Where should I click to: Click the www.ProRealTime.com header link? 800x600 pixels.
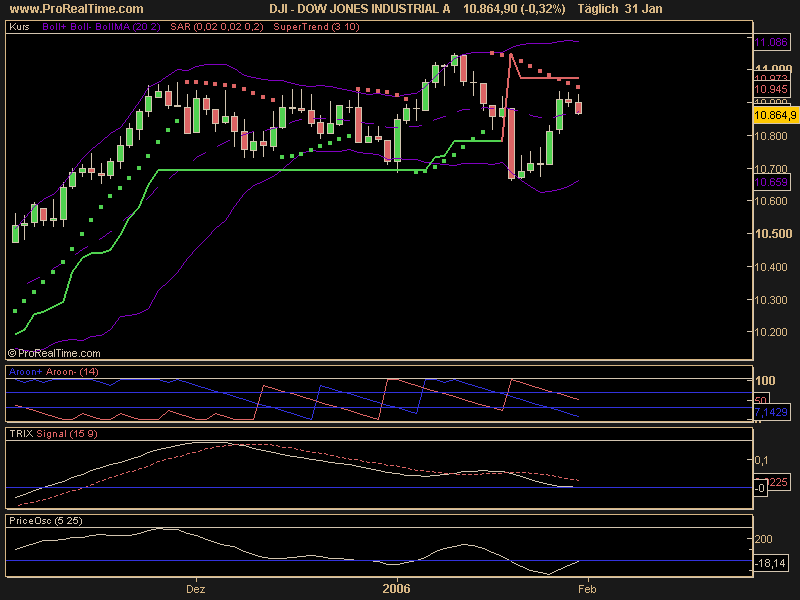click(77, 9)
